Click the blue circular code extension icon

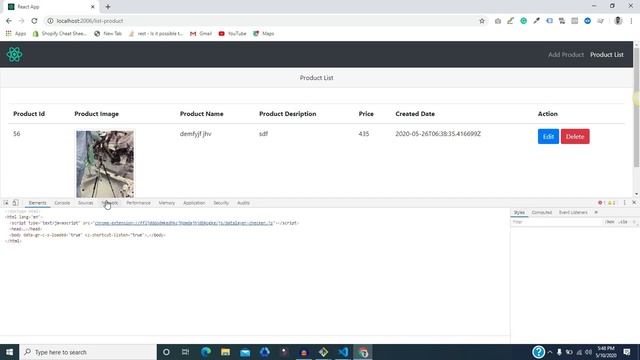(587, 21)
